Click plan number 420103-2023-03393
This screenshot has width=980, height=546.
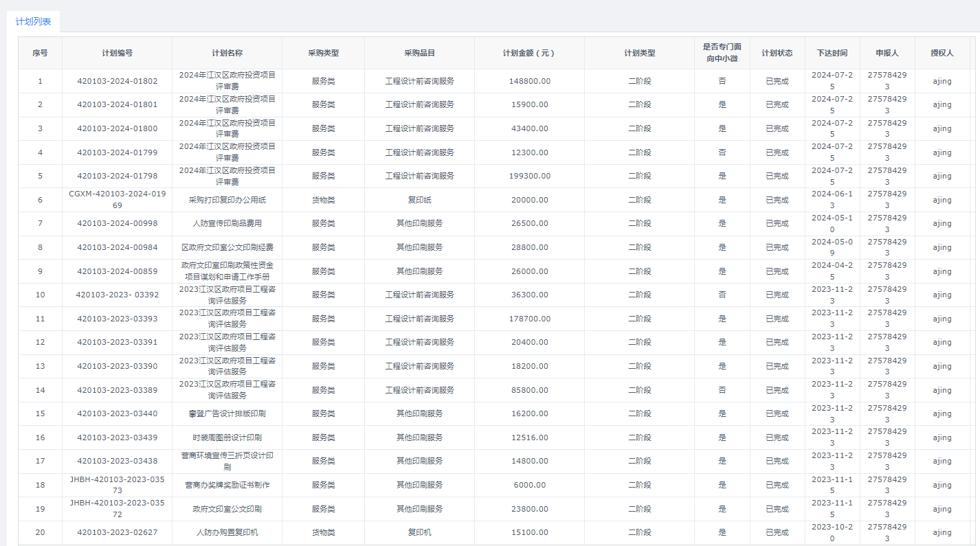pyautogui.click(x=117, y=319)
